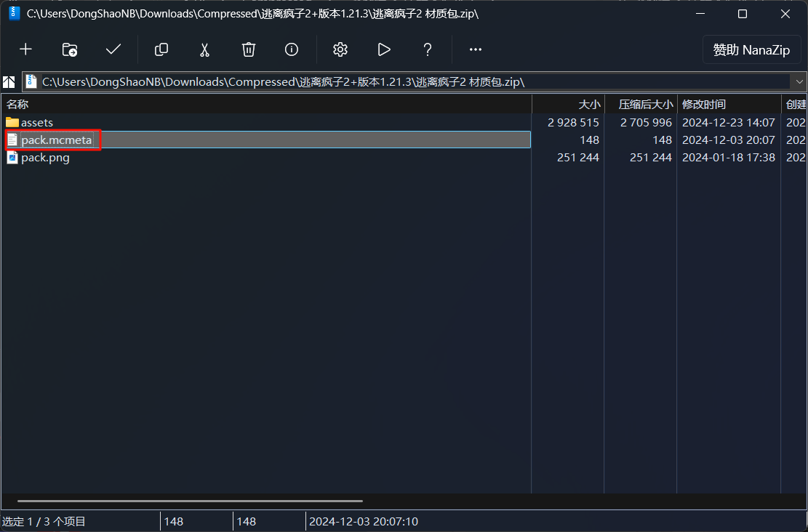Select the pack.png file
808x532 pixels.
point(45,158)
